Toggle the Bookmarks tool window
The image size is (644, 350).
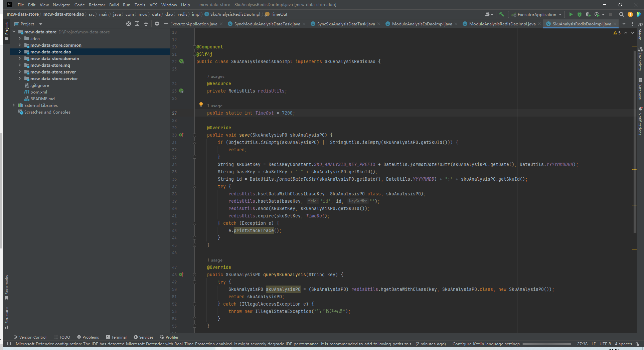tap(6, 287)
